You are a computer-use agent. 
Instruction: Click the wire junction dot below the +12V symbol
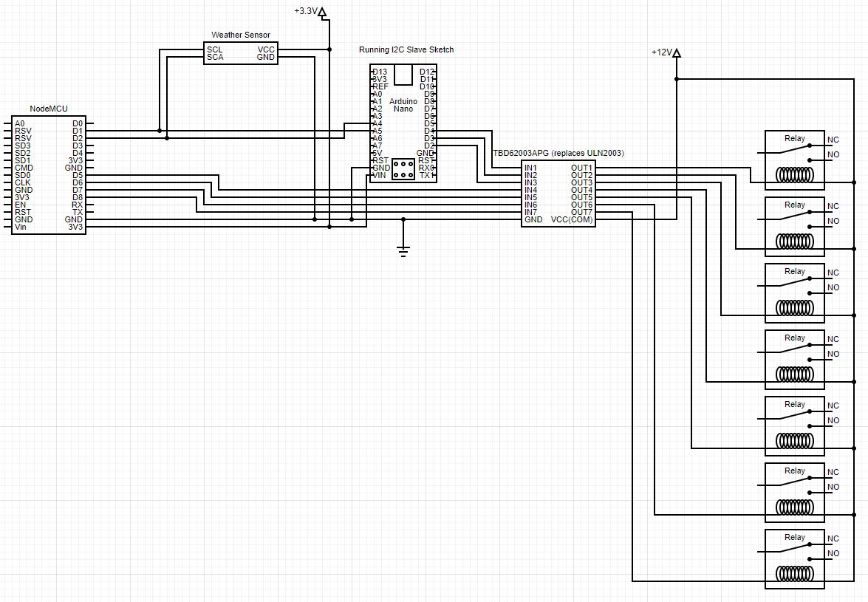click(677, 79)
